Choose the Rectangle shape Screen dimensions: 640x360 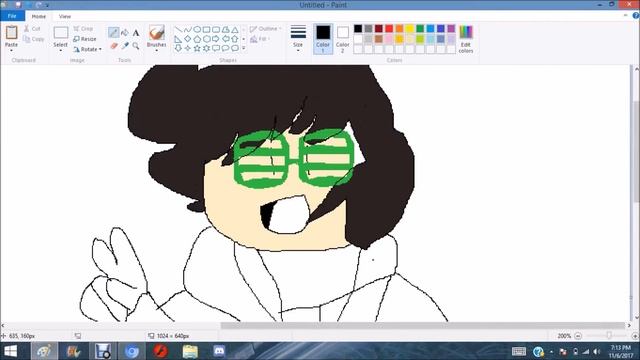coord(207,30)
